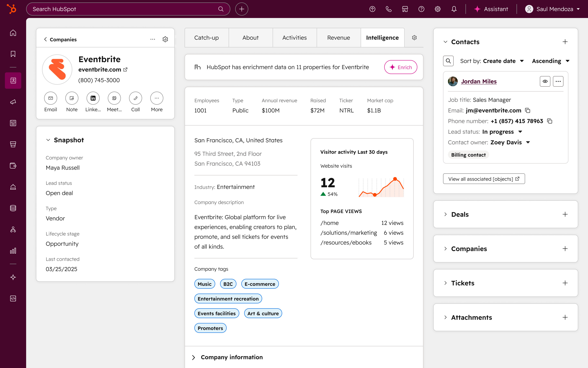
Task: Switch to the Revenue tab
Action: [x=339, y=37]
